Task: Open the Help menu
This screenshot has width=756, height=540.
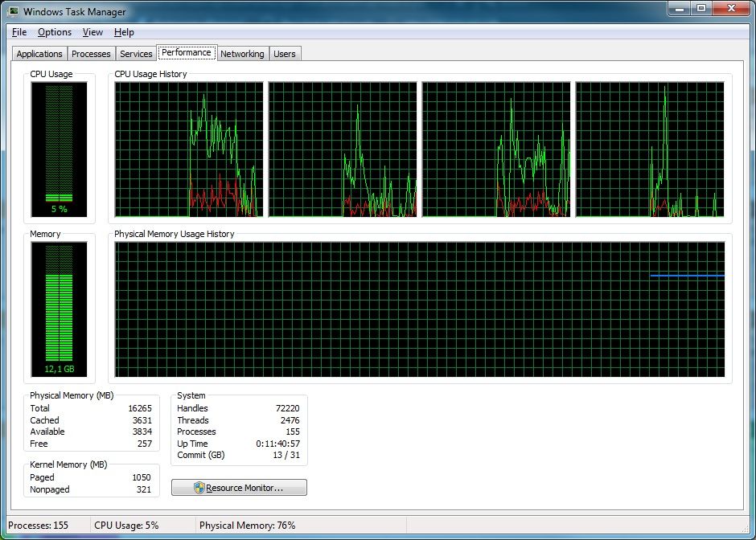Action: (124, 32)
